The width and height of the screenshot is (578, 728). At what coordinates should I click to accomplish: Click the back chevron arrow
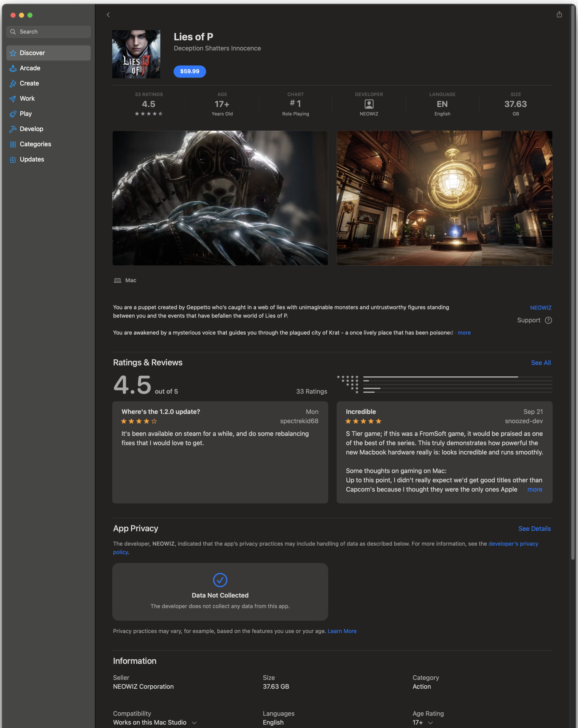108,15
